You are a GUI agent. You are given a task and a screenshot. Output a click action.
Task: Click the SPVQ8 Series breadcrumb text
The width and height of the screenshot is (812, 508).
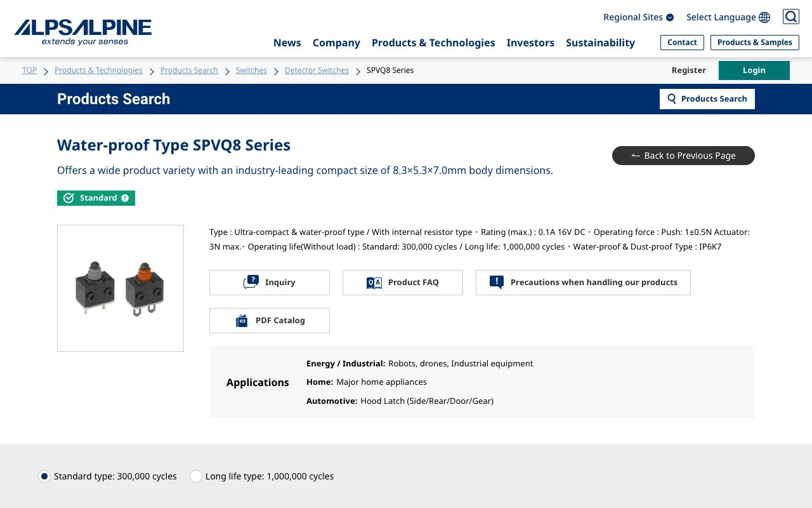[390, 70]
